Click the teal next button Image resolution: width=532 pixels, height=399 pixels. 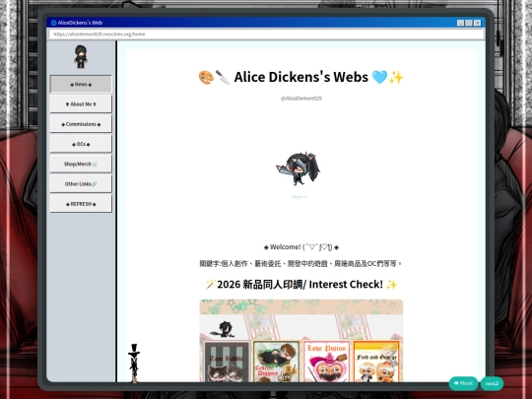pyautogui.click(x=492, y=384)
